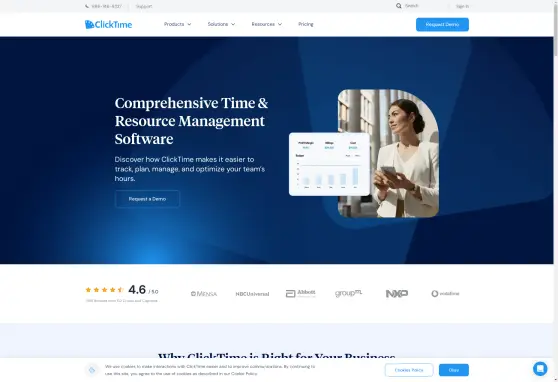Click the header Request Demo button
Screen dimensions: 558x382
pos(442,25)
